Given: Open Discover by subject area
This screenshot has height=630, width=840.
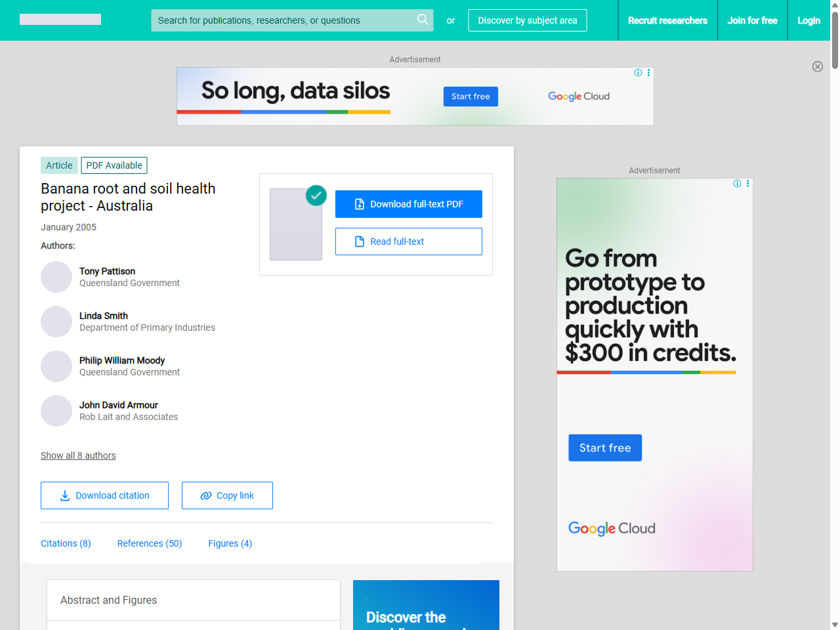Looking at the screenshot, I should [x=527, y=20].
